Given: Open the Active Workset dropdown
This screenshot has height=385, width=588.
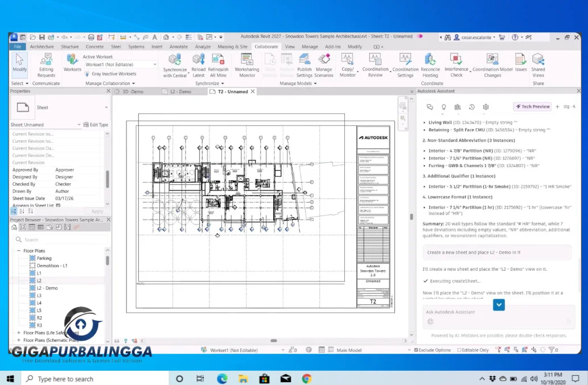Looking at the screenshot, I should point(120,64).
